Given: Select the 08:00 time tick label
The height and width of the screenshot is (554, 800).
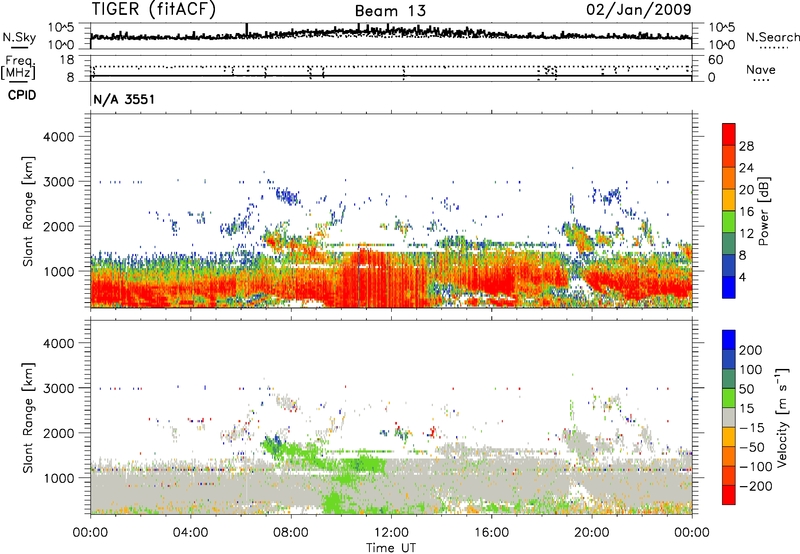Looking at the screenshot, I should pos(291,533).
